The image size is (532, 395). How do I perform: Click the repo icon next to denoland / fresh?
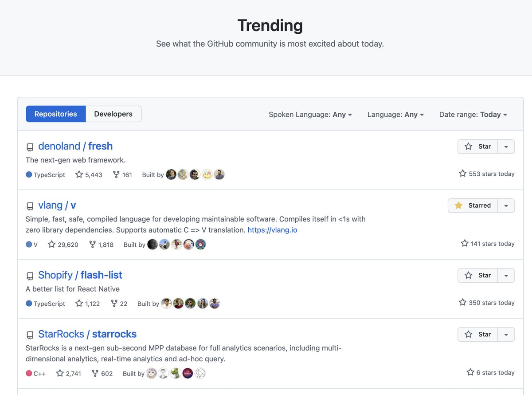pyautogui.click(x=30, y=147)
